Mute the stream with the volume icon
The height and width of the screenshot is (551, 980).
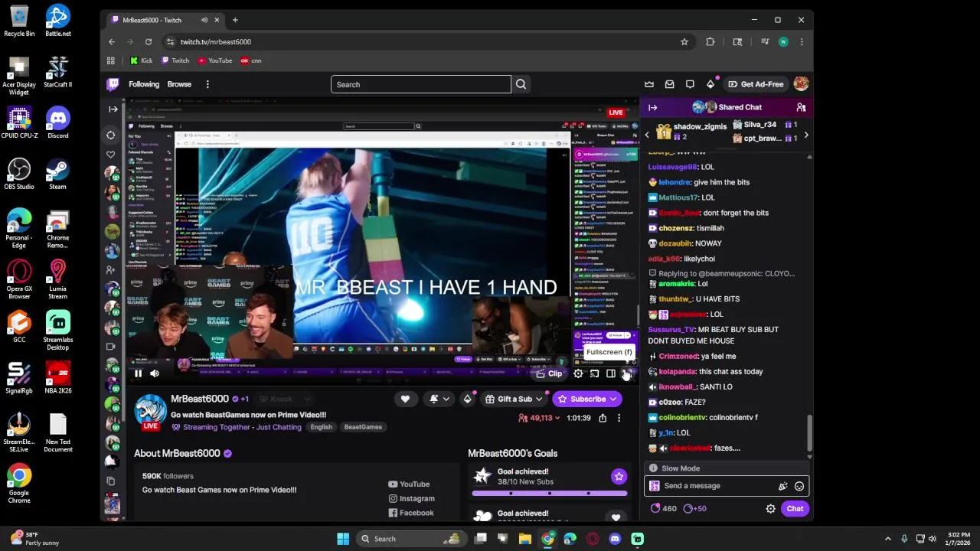tap(155, 373)
